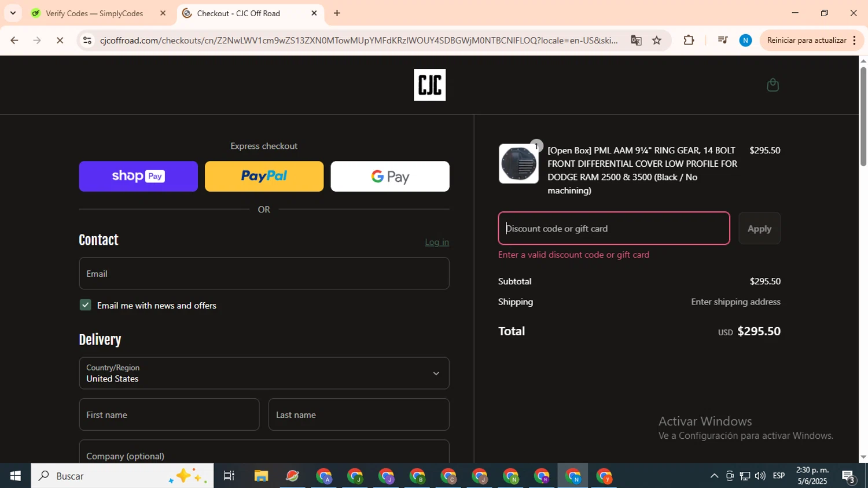
Task: Stop page loading with the X button
Action: [x=60, y=41]
